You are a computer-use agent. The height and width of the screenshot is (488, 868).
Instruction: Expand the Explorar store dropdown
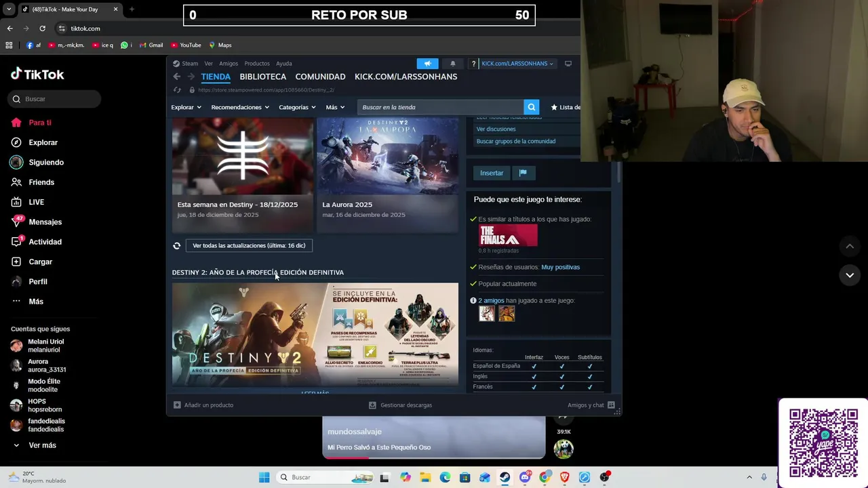pos(186,107)
